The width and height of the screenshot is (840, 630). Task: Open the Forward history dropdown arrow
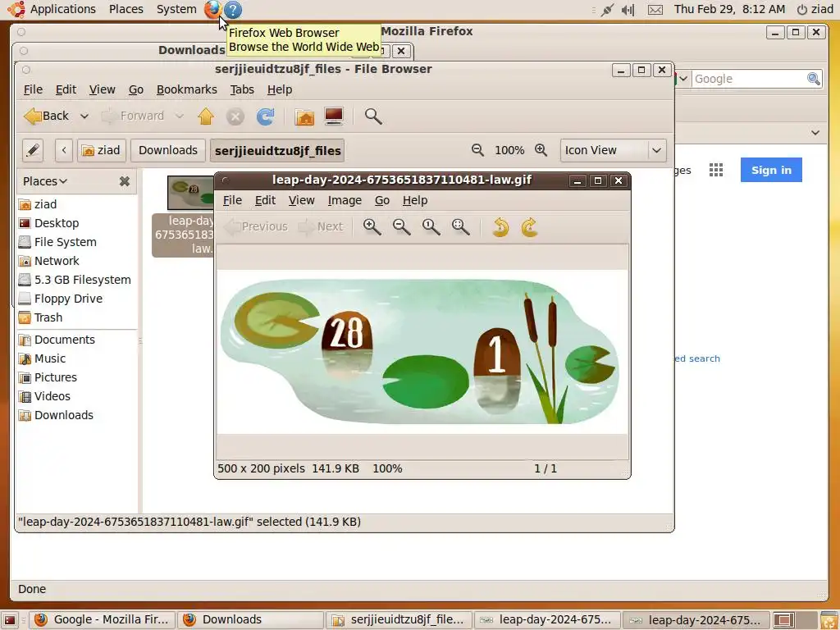pyautogui.click(x=180, y=116)
